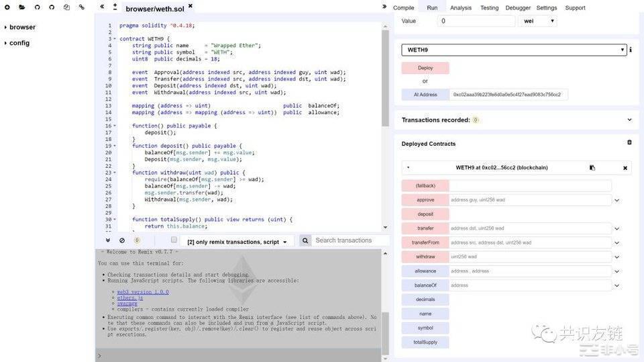Viewport: 644px width, 362px height.
Task: Click the code editor vertical scrollbar
Action: tap(385, 78)
